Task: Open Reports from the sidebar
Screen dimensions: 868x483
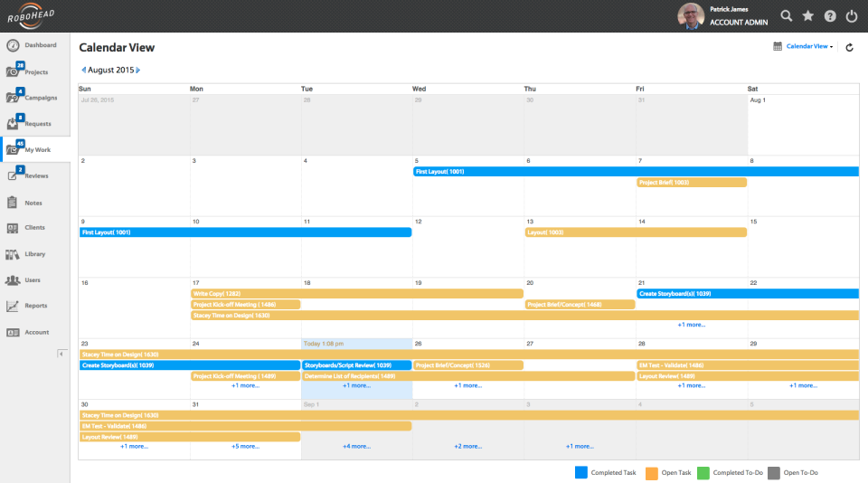Action: tap(34, 307)
